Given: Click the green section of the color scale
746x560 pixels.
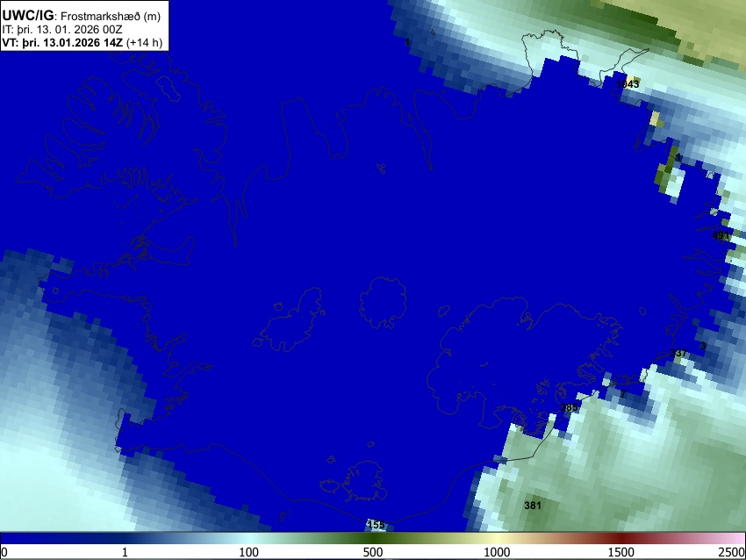Looking at the screenshot, I should click(372, 539).
